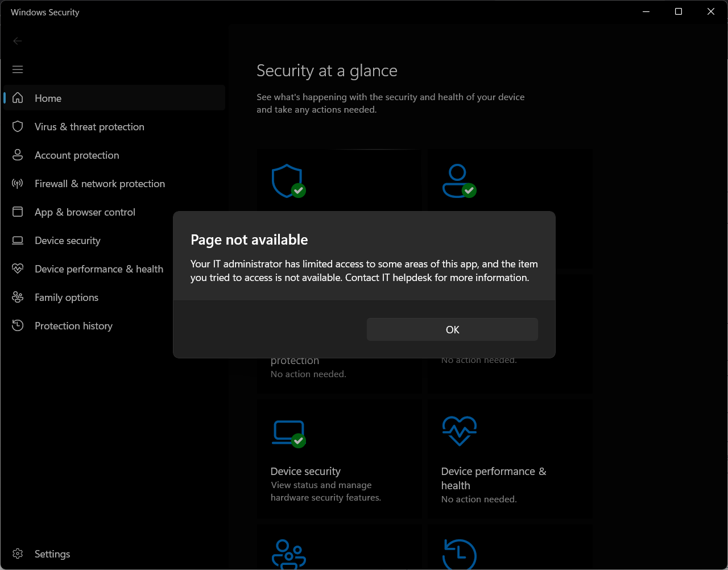Click the family people tile icon
Image resolution: width=728 pixels, height=570 pixels.
[289, 555]
